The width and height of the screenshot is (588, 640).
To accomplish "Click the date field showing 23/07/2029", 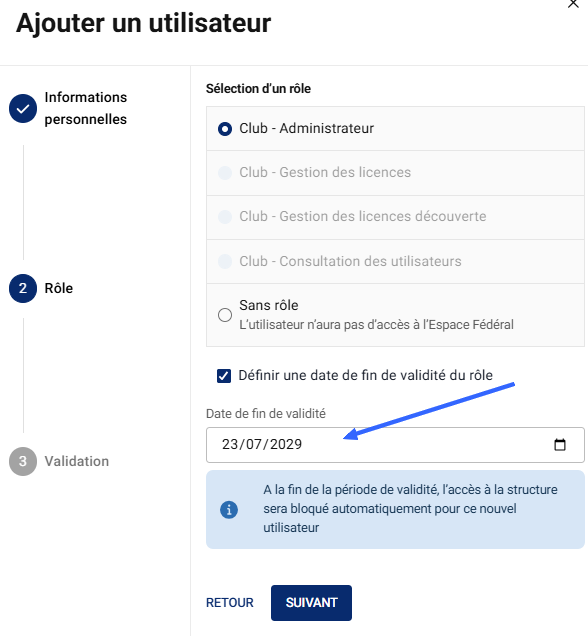I will (x=395, y=445).
